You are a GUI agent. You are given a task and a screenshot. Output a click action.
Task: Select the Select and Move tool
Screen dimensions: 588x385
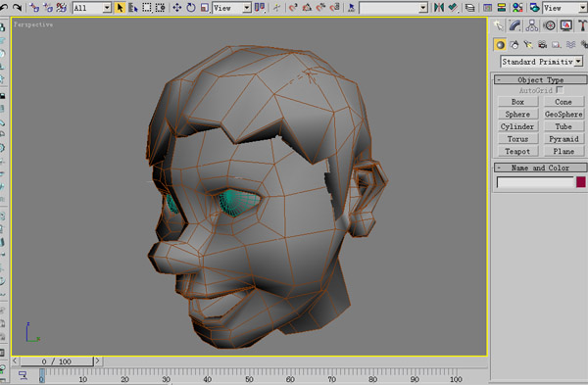click(177, 7)
